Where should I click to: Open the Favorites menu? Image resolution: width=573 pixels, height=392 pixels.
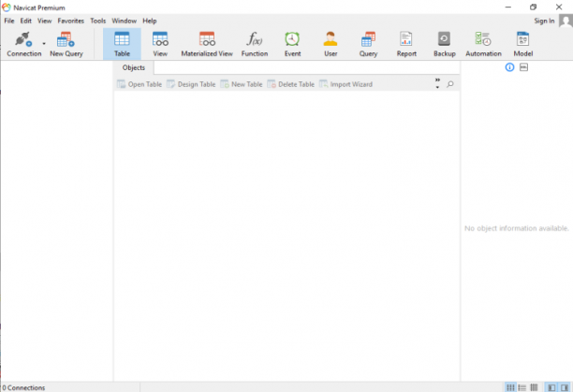(71, 21)
